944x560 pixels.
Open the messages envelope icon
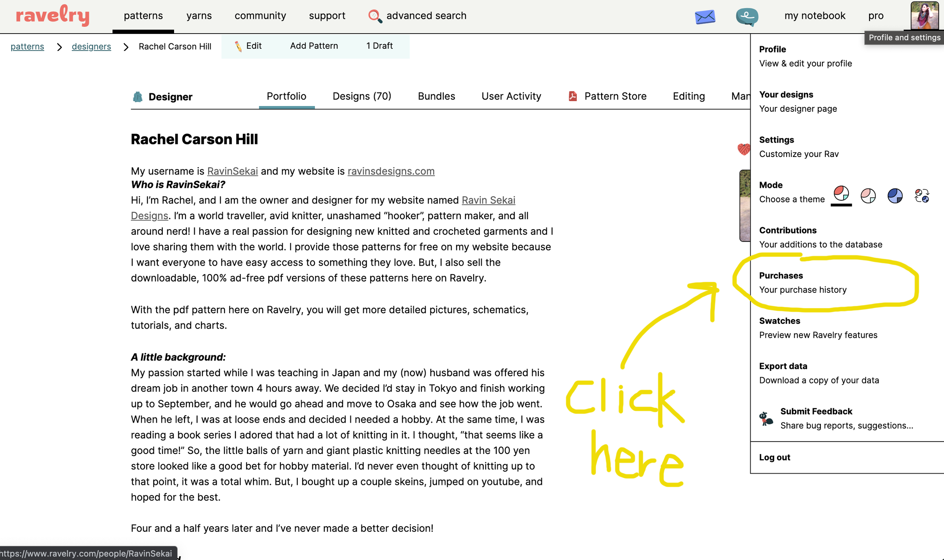(x=705, y=17)
